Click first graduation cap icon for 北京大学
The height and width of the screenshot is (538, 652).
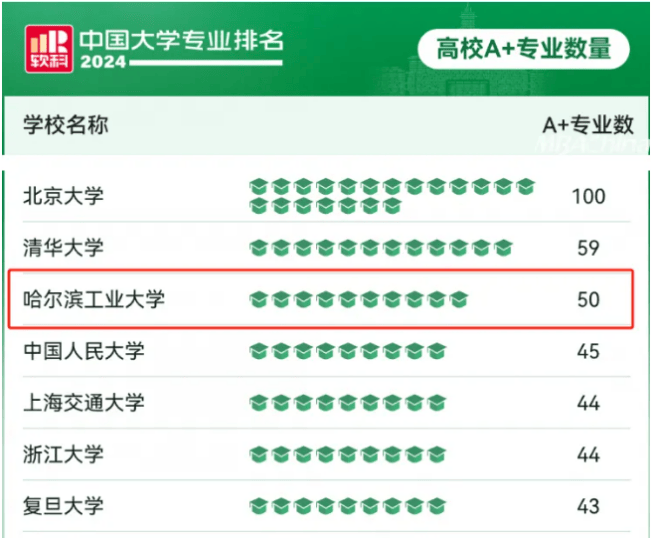[x=258, y=187]
